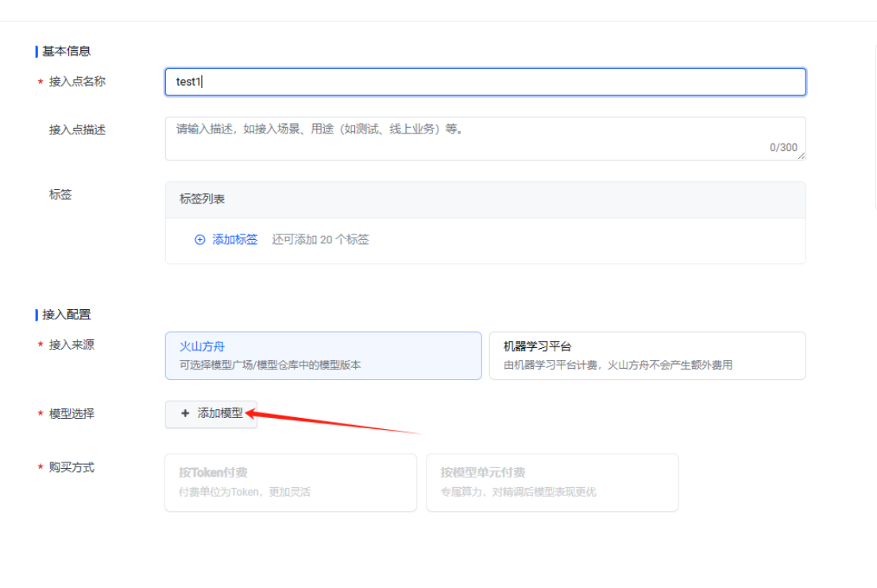Click the plus-circle icon beside 添加标签
This screenshot has width=877, height=588.
200,239
